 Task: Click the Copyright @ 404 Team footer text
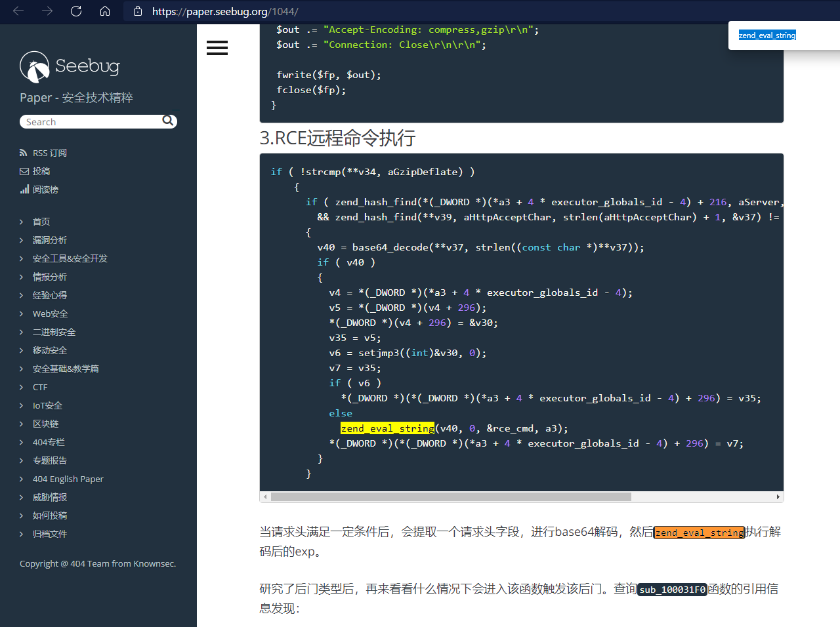tap(98, 563)
